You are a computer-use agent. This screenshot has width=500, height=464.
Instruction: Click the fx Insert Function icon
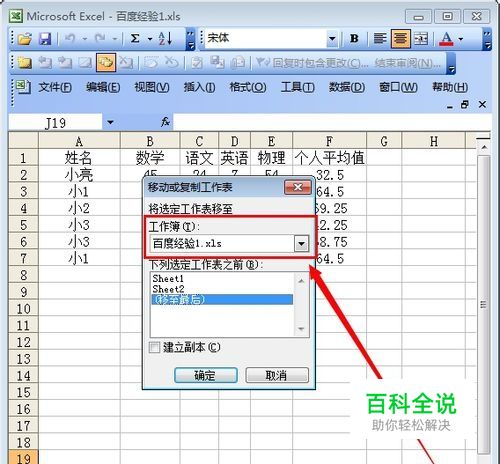[x=165, y=122]
